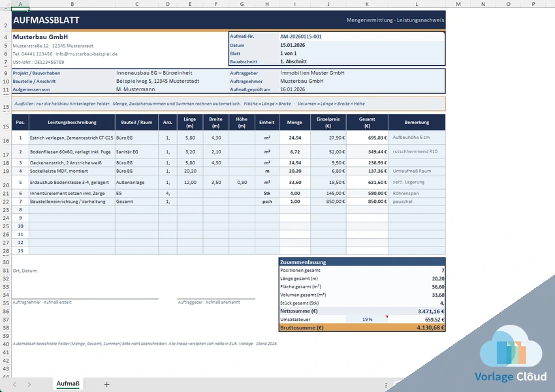Go to the previous sheet with the left arrow
The height and width of the screenshot is (392, 555).
[x=14, y=384]
